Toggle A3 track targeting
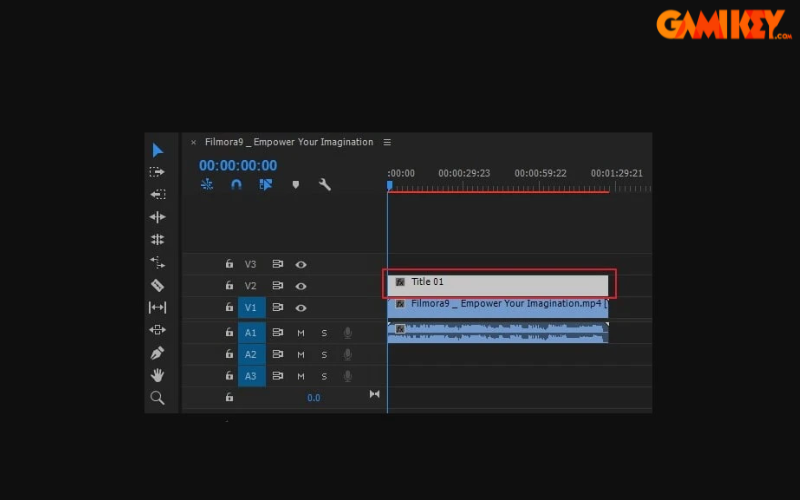The height and width of the screenshot is (500, 800). pos(252,376)
